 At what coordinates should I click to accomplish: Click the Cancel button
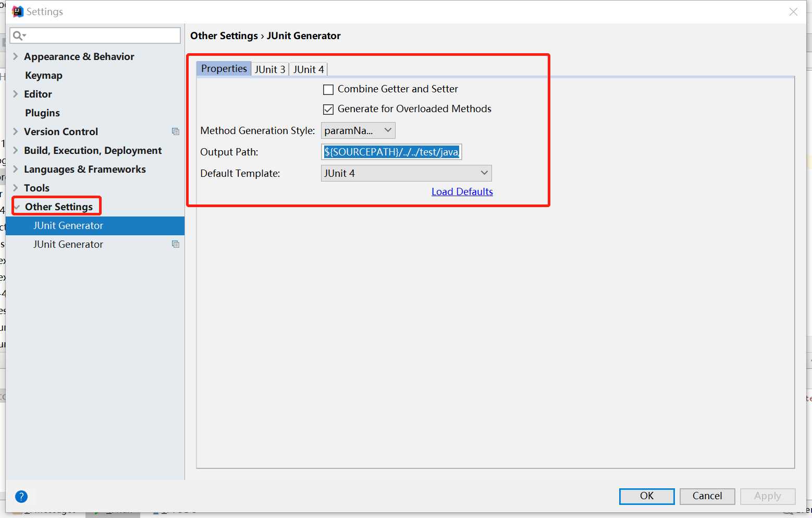(x=707, y=496)
